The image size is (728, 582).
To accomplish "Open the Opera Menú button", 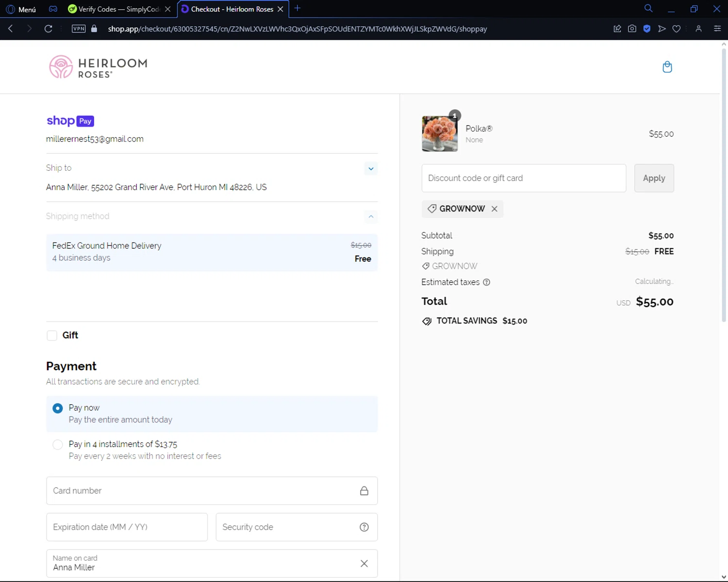I will pos(21,9).
